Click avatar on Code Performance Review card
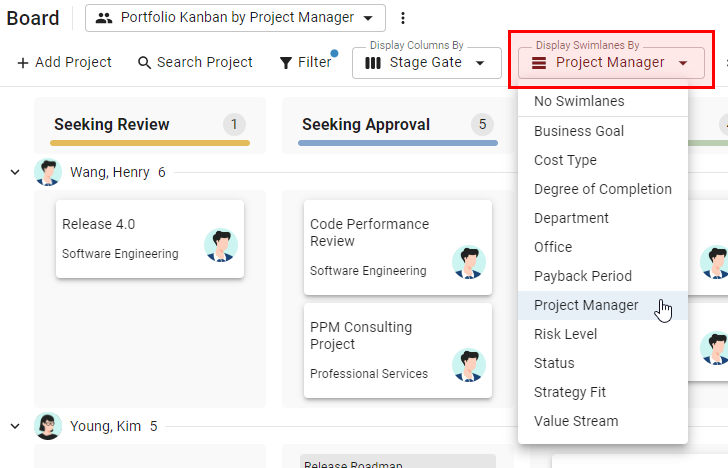Viewport: 728px width, 468px height. tap(468, 262)
